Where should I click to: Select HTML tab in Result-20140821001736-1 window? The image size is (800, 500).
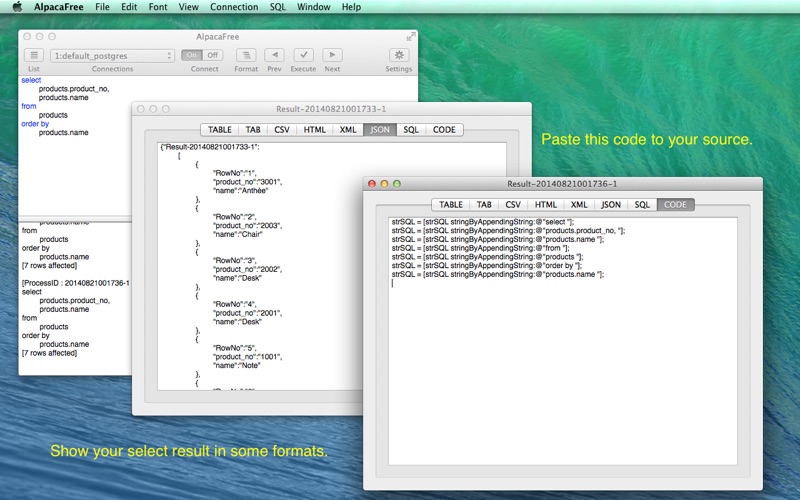[x=545, y=205]
